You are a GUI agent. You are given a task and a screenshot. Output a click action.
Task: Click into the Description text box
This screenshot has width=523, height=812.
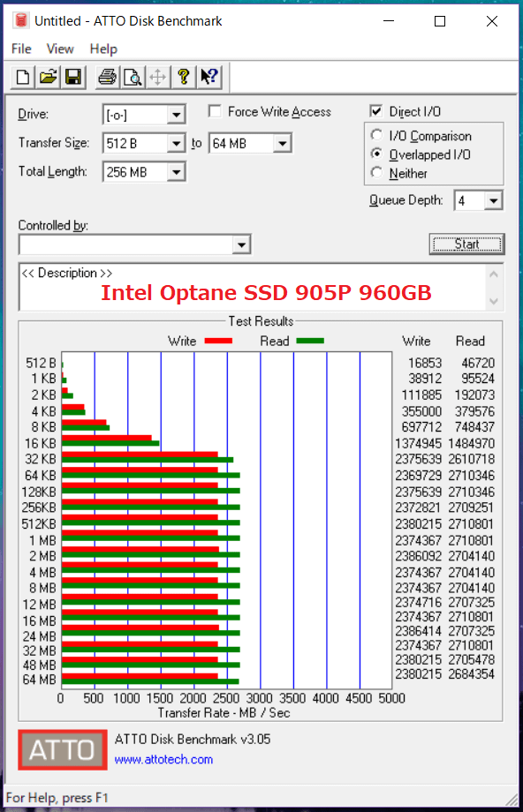[x=253, y=288]
